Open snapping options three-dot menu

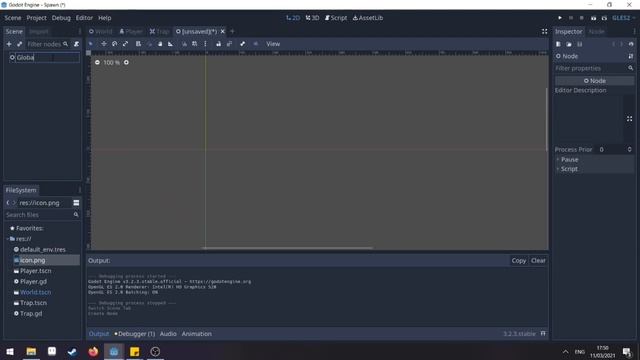tap(205, 44)
